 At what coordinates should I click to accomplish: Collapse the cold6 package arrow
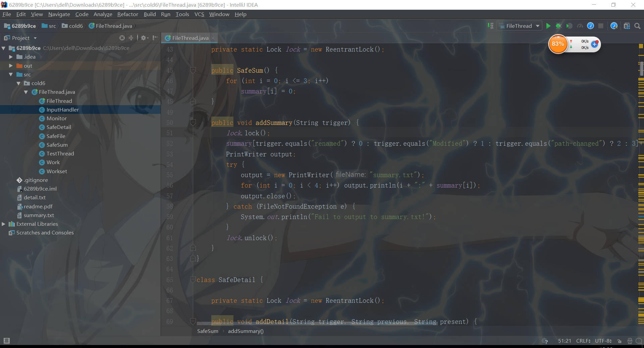(18, 83)
